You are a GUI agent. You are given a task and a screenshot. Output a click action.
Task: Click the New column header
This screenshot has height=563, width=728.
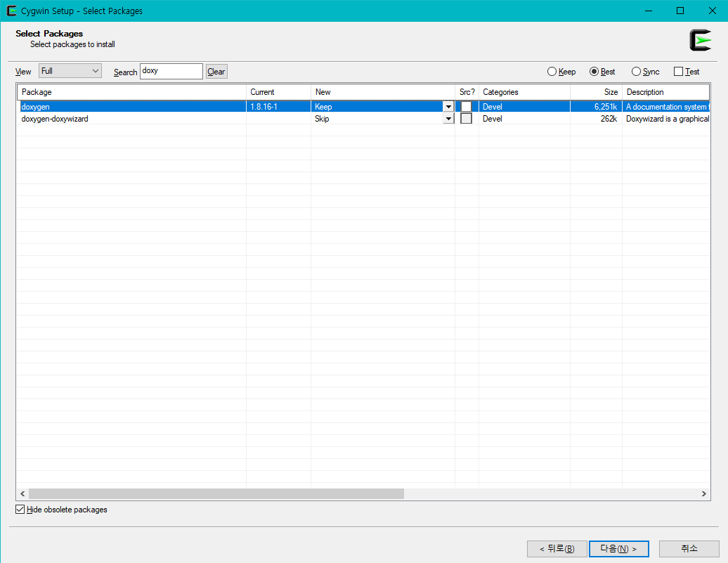[x=383, y=92]
